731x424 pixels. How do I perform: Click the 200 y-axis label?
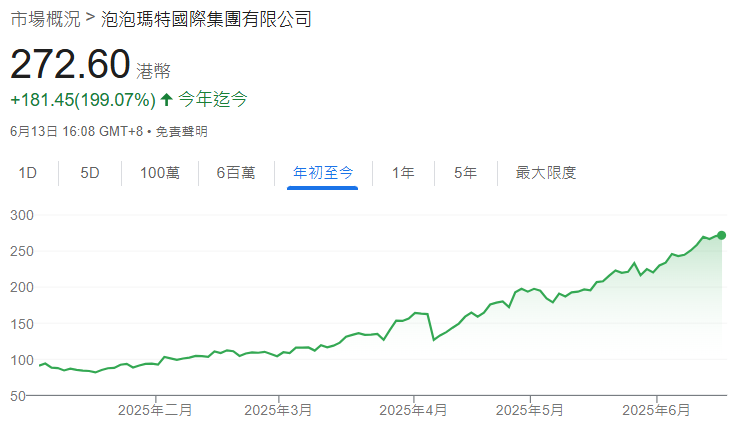pyautogui.click(x=22, y=287)
